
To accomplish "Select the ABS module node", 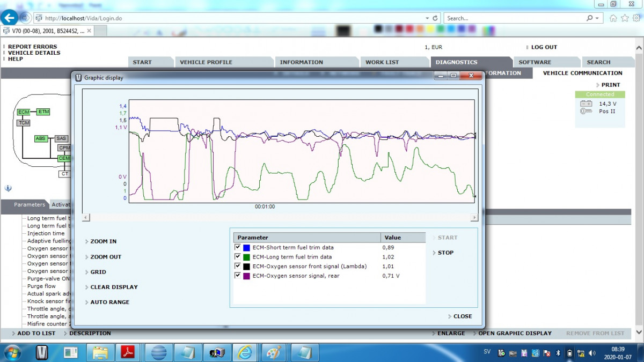I will (41, 138).
